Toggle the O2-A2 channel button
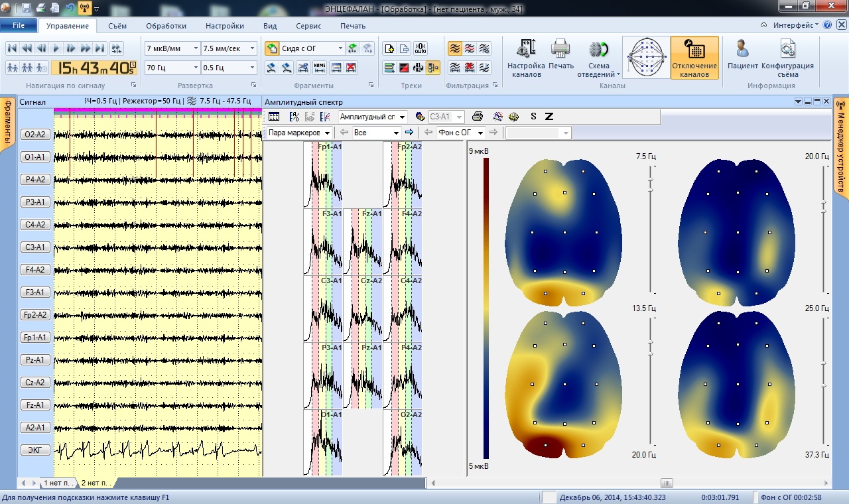Image resolution: width=849 pixels, height=504 pixels. [35, 135]
